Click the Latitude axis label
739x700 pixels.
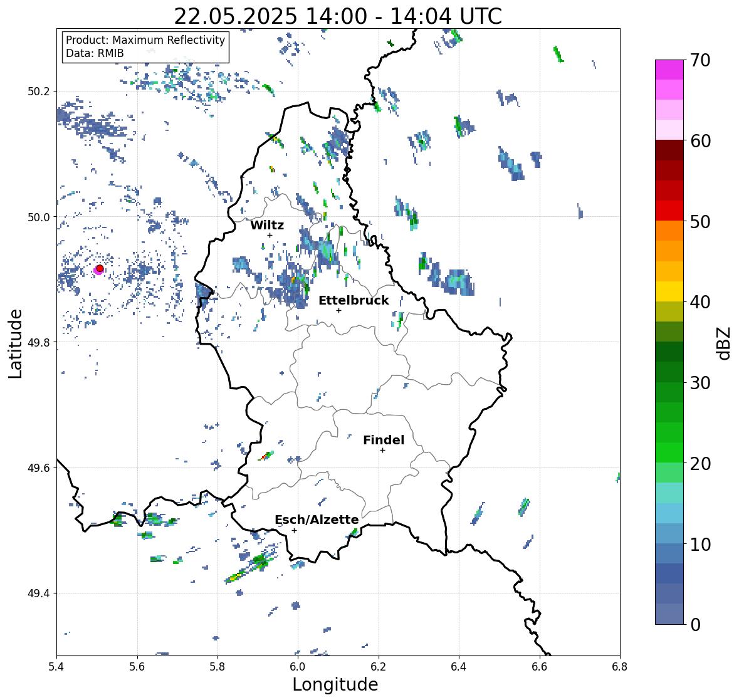click(x=15, y=343)
